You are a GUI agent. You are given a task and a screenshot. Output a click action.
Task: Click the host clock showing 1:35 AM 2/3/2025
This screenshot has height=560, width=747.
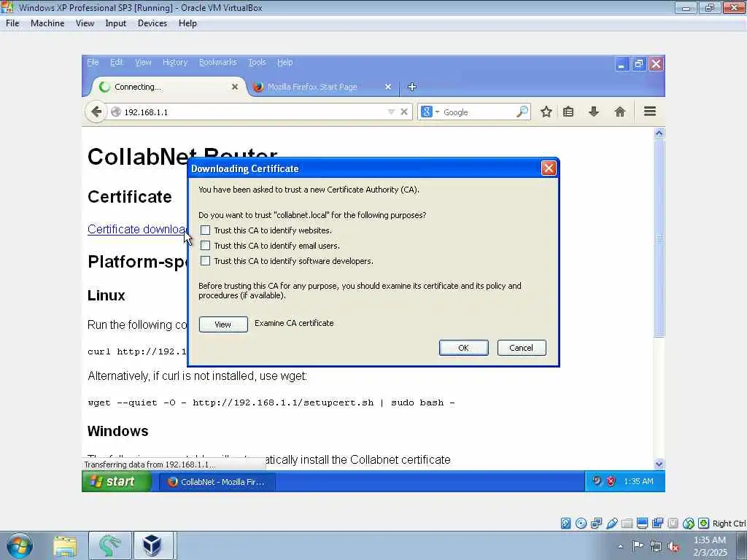(710, 546)
